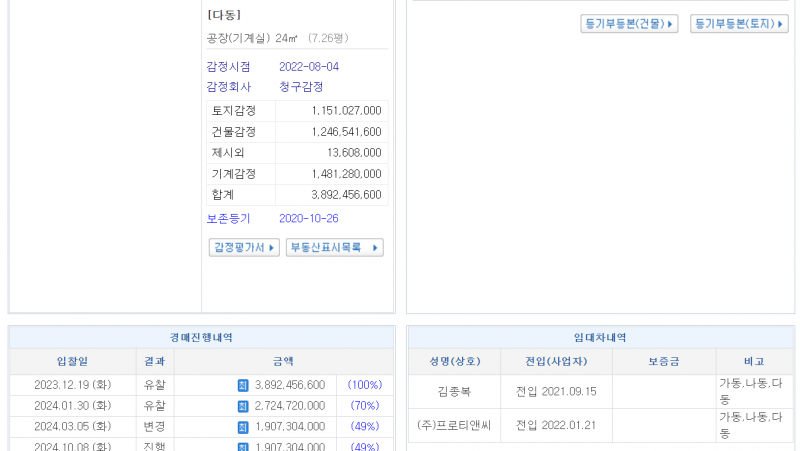Open the 부동산표시목록 list
The image size is (800, 451).
click(334, 248)
